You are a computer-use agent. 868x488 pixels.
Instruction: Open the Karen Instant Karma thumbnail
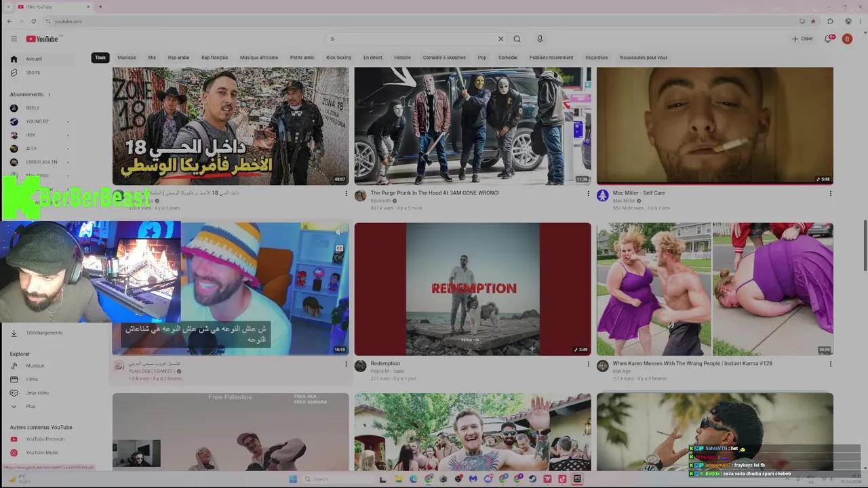click(x=715, y=289)
